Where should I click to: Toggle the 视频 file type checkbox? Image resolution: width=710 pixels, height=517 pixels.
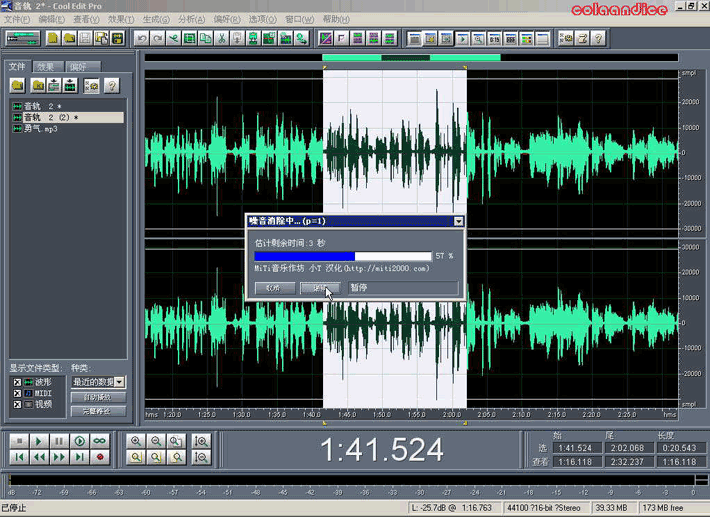pyautogui.click(x=17, y=404)
